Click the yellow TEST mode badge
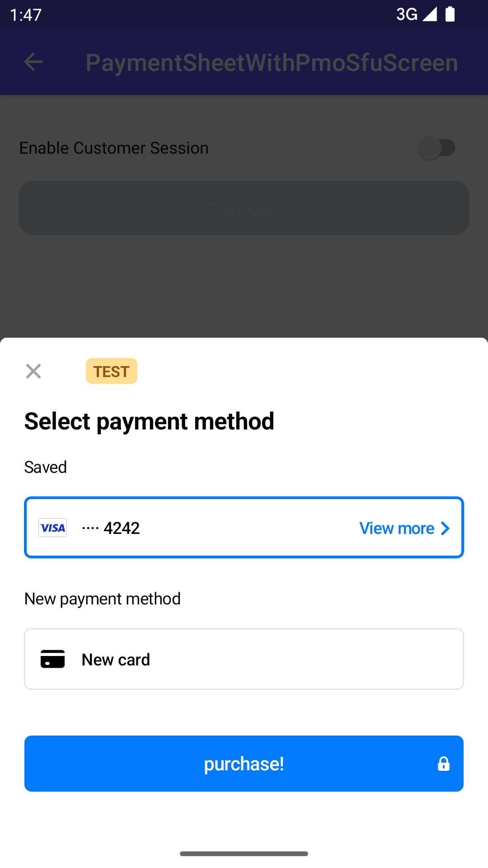Image resolution: width=488 pixels, height=868 pixels. point(112,371)
